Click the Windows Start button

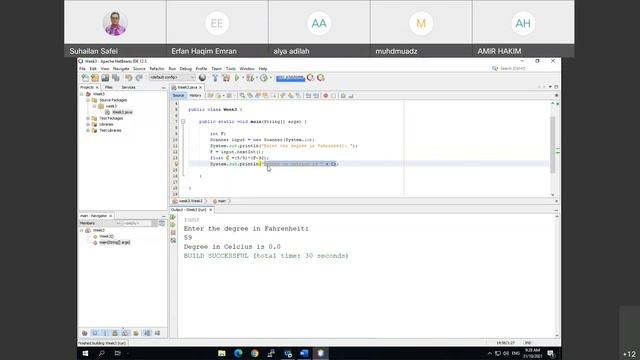click(85, 353)
